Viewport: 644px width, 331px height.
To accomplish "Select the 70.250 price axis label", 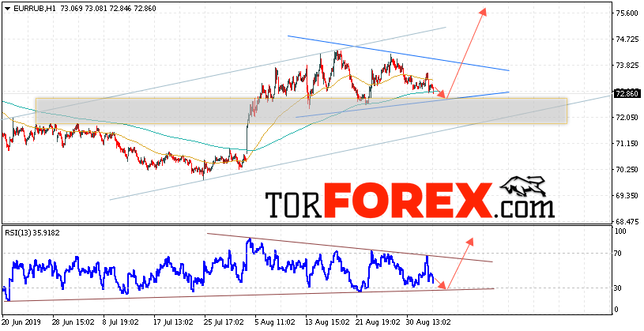I will [627, 170].
